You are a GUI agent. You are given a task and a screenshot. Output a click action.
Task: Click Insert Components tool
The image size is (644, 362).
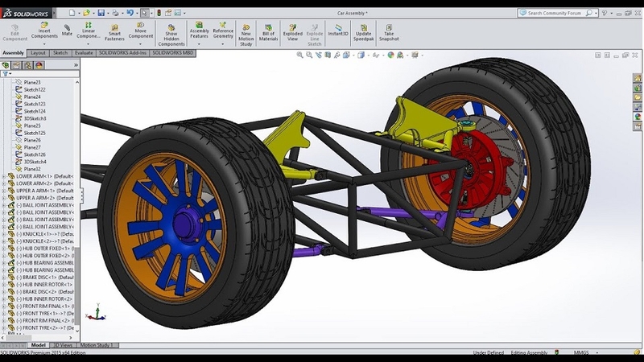(x=44, y=31)
